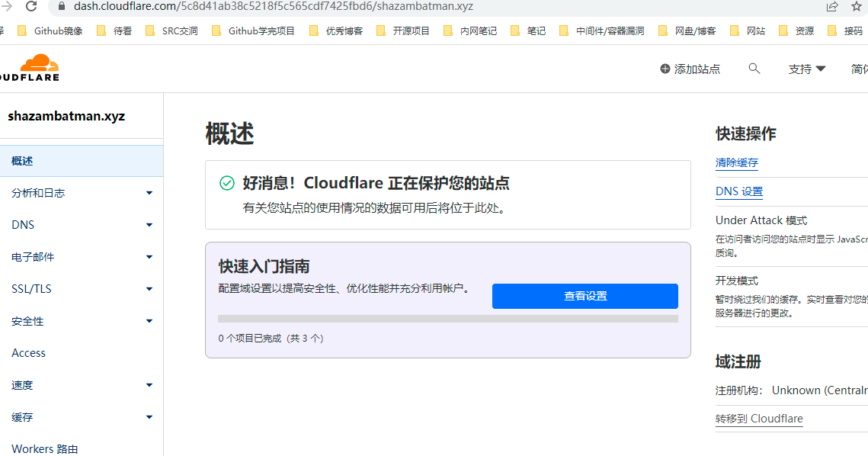Screen dimensions: 868x456
Task: Click the Under Attack 模式 label
Action: click(761, 220)
